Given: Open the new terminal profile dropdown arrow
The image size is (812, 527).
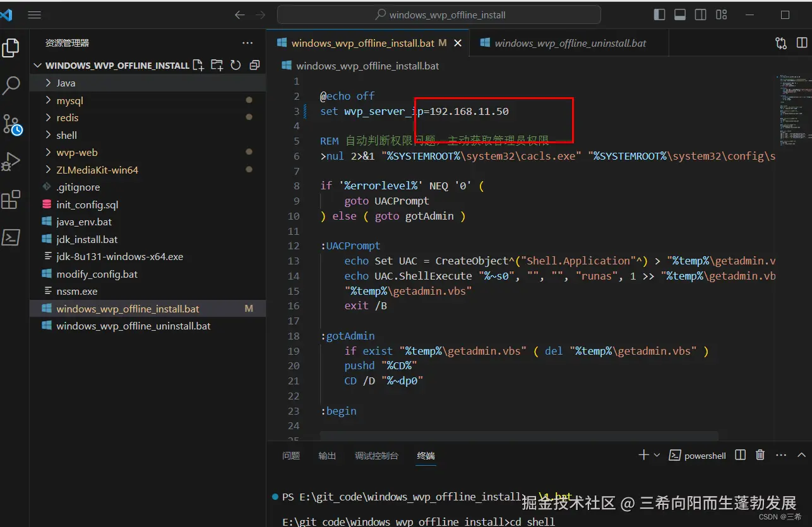Looking at the screenshot, I should coord(657,455).
